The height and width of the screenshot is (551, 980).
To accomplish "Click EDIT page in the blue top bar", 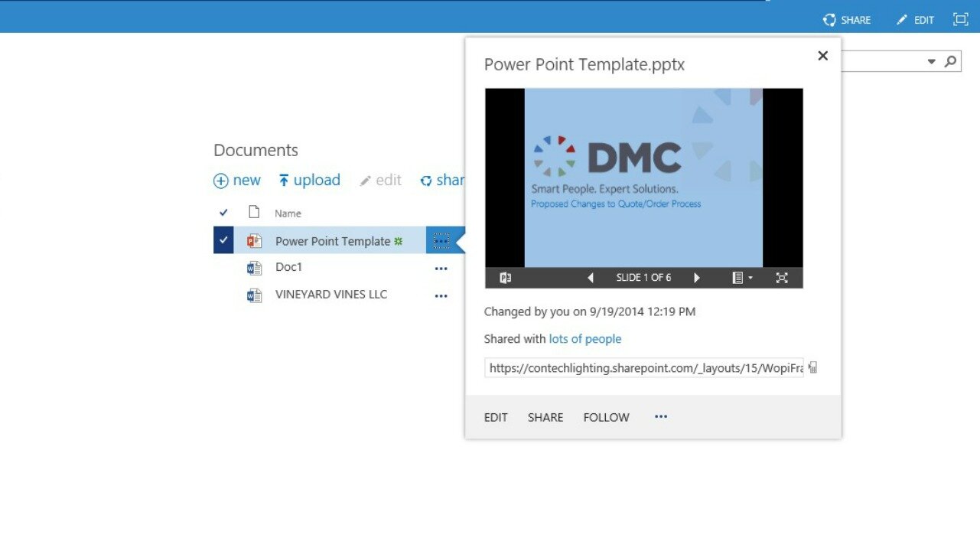I will pos(915,20).
